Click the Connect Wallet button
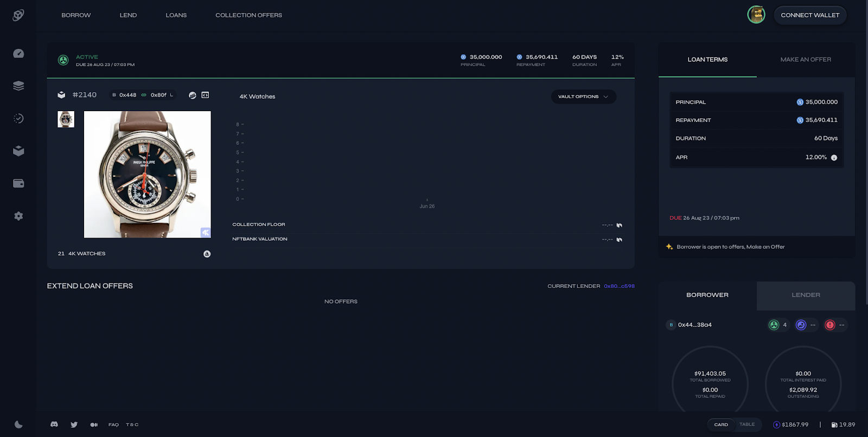Image resolution: width=868 pixels, height=437 pixels. point(810,15)
